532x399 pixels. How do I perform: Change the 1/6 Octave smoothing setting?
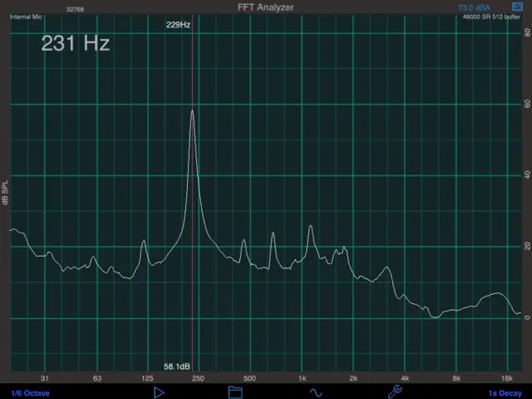tap(31, 393)
